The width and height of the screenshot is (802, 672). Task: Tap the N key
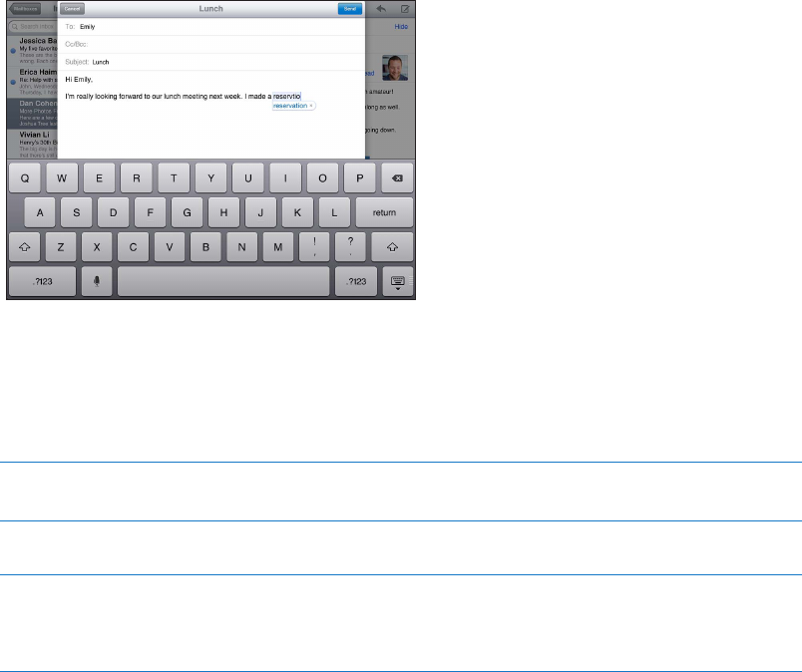[x=242, y=247]
